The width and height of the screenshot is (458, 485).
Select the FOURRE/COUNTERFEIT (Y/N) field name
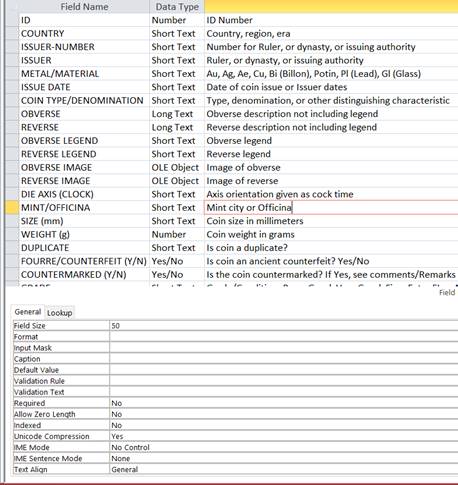[84, 261]
